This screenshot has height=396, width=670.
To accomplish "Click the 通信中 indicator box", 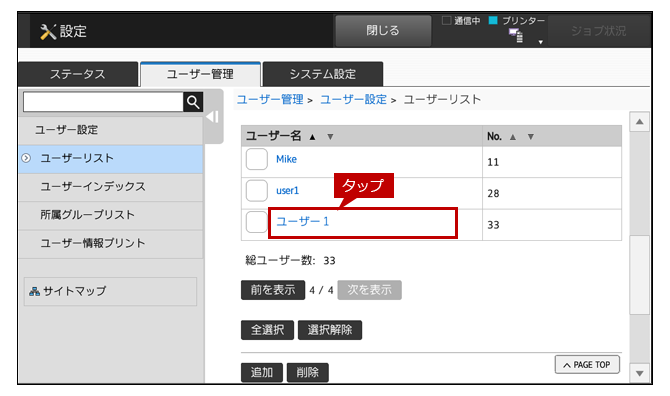I will point(447,21).
